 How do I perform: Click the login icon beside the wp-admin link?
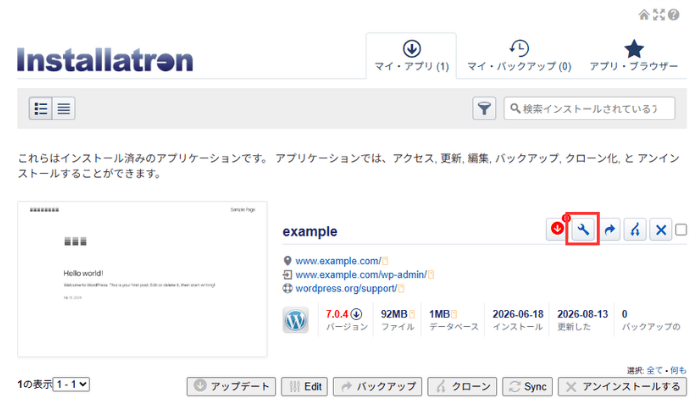pos(288,275)
